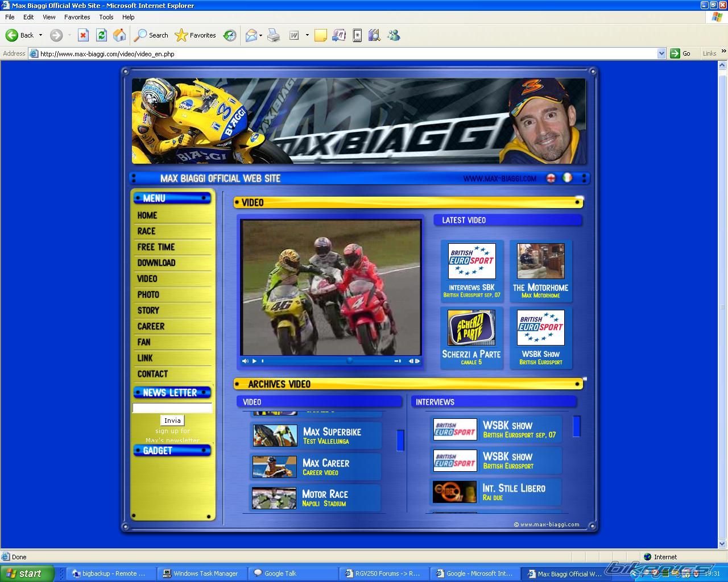Open the HOME site menu link
Image resolution: width=728 pixels, height=582 pixels.
[147, 215]
